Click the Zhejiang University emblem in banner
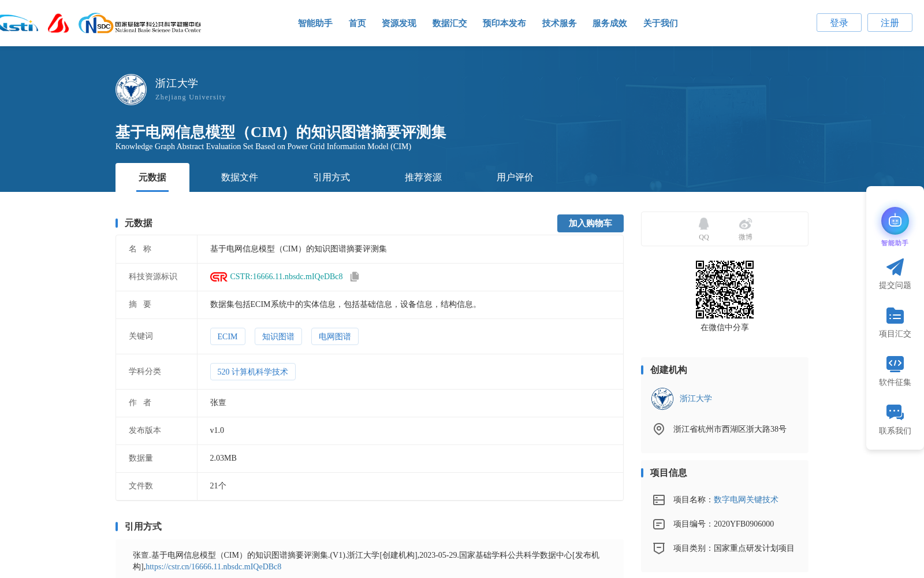 131,90
